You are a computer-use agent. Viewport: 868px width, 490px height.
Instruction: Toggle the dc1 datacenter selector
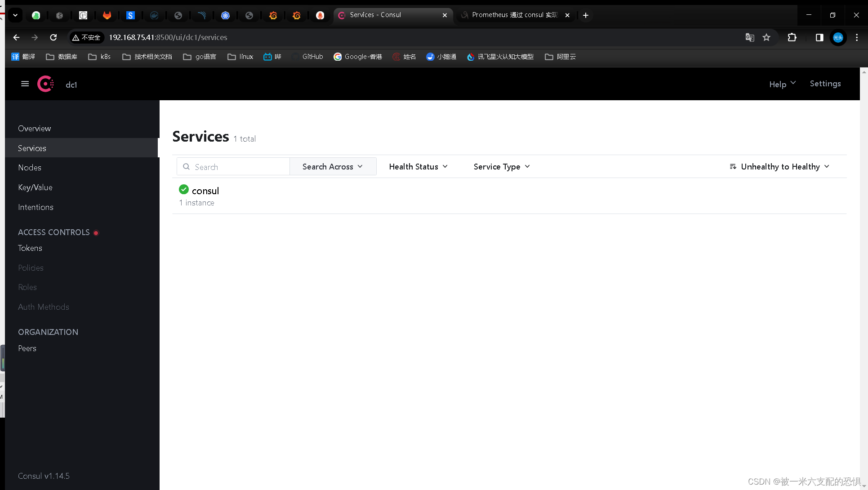tap(71, 84)
